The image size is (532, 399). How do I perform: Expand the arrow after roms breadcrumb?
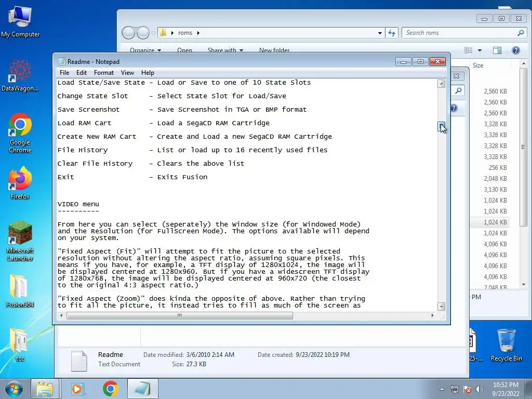[x=198, y=33]
